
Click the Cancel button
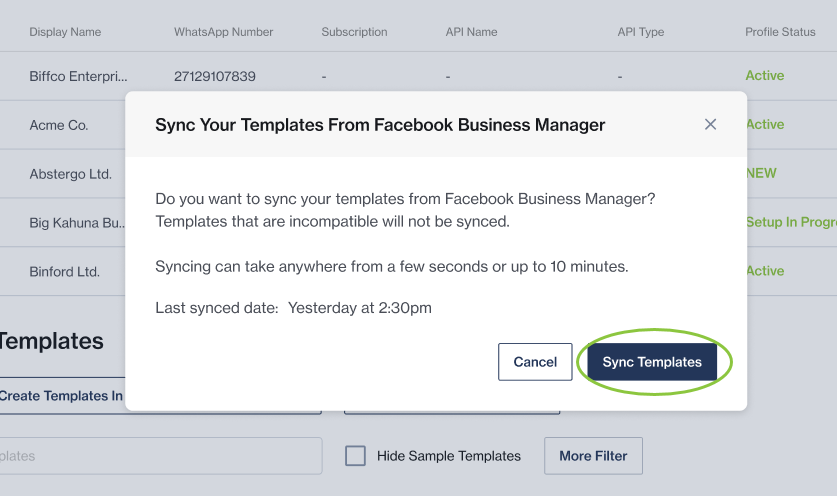(535, 362)
